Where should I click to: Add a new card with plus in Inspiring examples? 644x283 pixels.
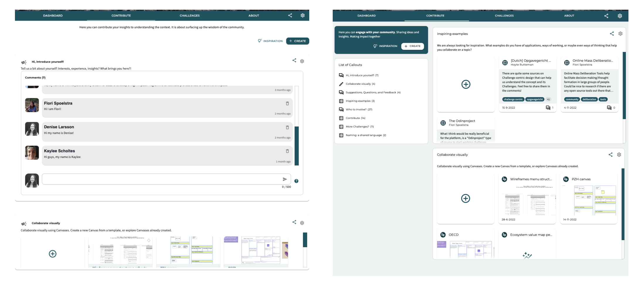tap(466, 85)
